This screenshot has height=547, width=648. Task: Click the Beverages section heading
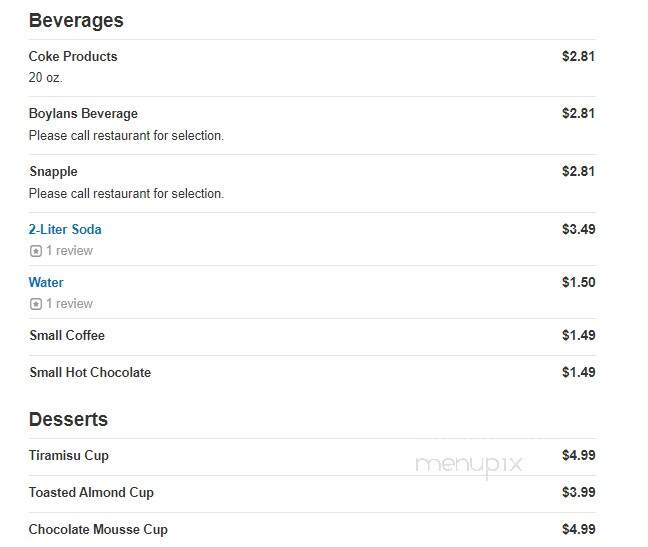coord(76,21)
